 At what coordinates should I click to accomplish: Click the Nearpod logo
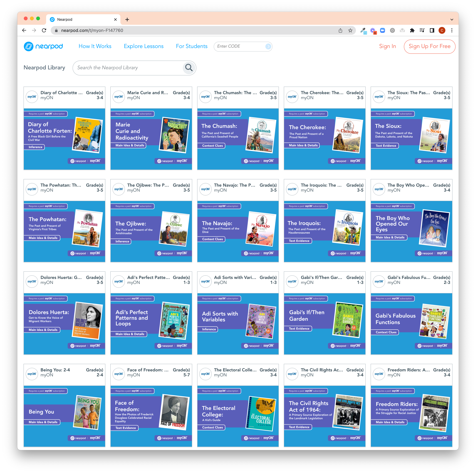43,46
